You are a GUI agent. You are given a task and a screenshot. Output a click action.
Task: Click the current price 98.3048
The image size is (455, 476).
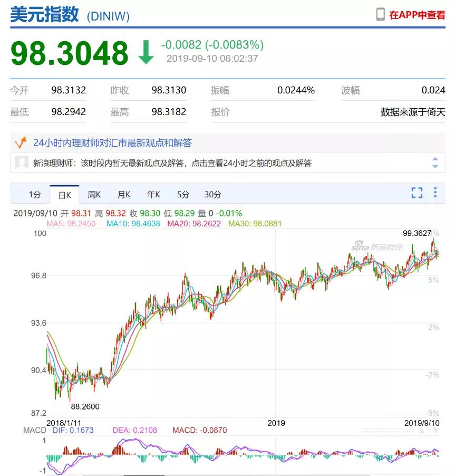click(70, 53)
